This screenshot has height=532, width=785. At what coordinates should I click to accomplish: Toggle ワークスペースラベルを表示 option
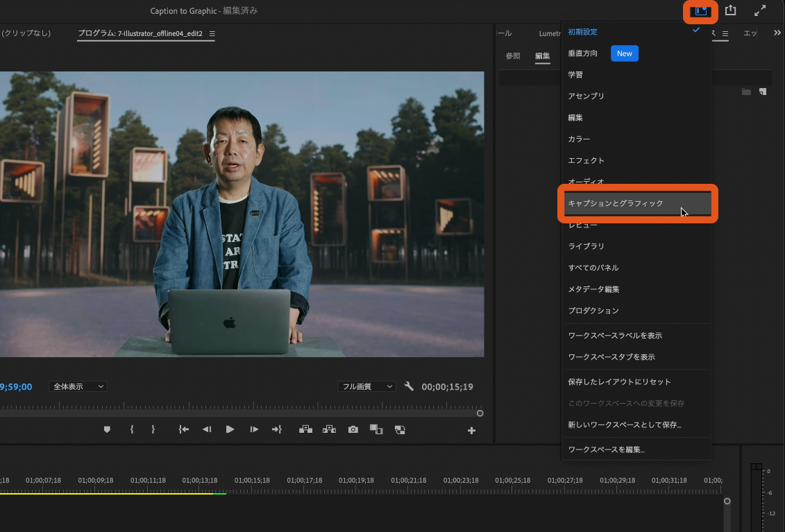point(615,336)
